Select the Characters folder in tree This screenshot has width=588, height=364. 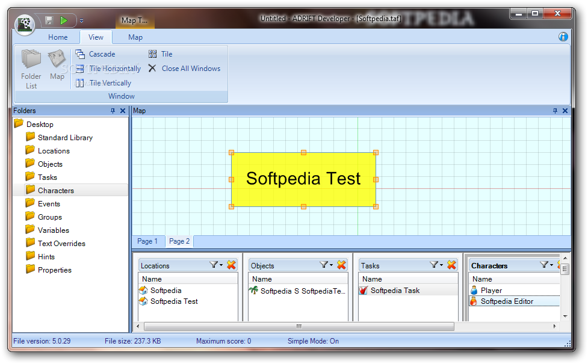tap(55, 191)
